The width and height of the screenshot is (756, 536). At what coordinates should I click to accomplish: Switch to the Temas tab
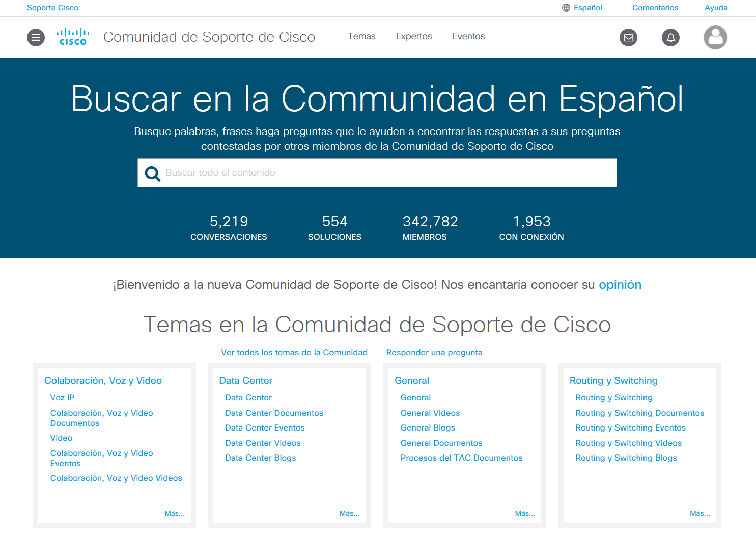[x=361, y=36]
